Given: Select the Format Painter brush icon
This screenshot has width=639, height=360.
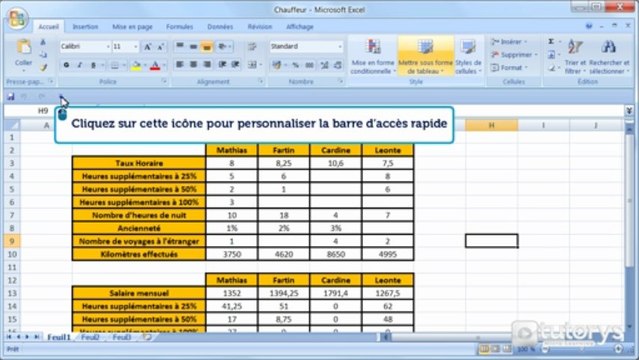Looking at the screenshot, I should 43,67.
